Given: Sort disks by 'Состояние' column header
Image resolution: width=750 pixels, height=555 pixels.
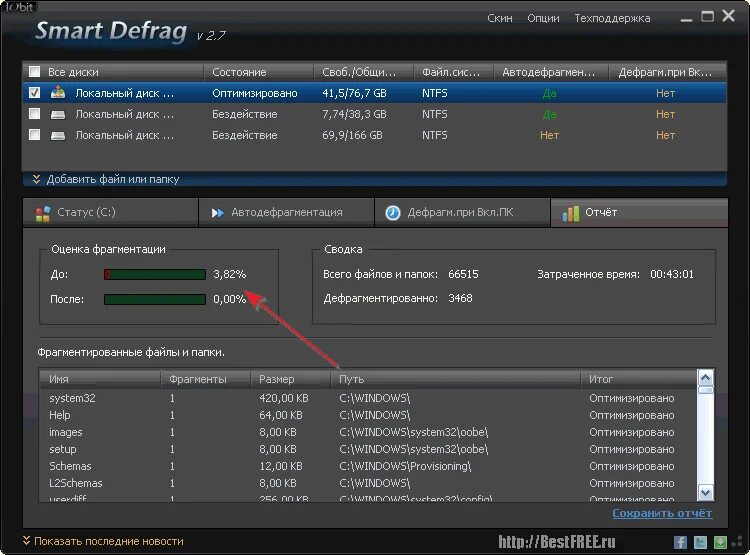Looking at the screenshot, I should point(259,72).
